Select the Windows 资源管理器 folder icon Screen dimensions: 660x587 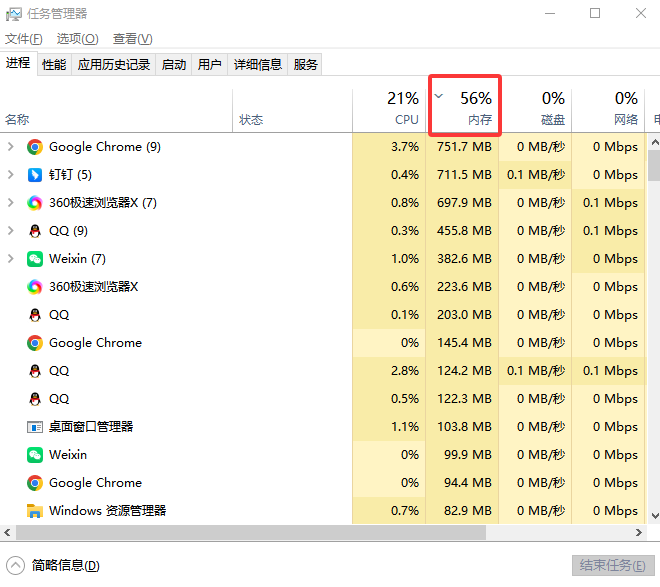[x=35, y=511]
